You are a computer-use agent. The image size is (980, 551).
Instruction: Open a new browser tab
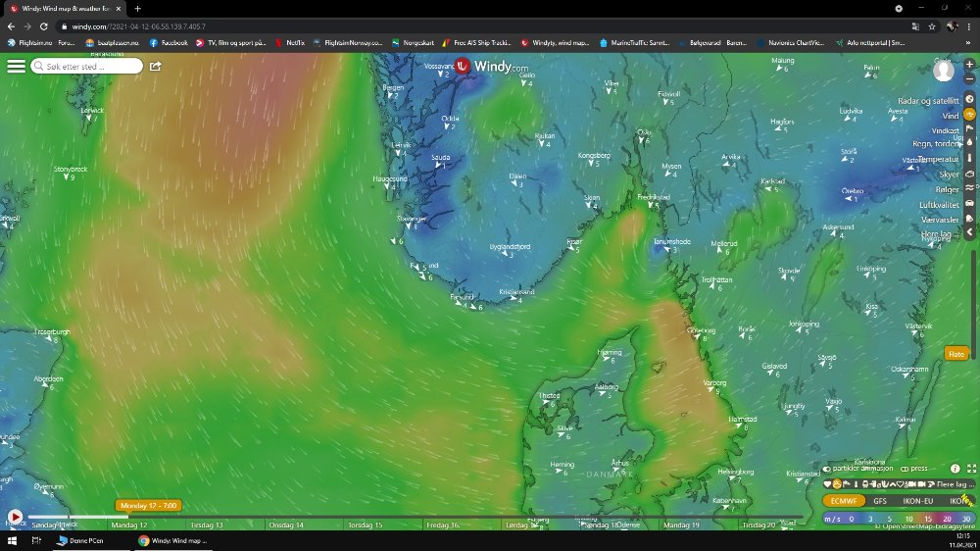(x=137, y=9)
